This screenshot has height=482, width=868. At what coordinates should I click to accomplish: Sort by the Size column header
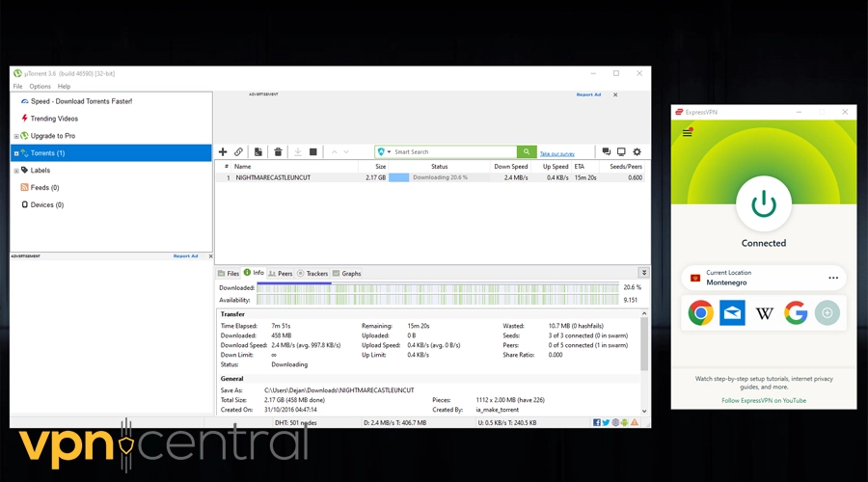tap(373, 167)
